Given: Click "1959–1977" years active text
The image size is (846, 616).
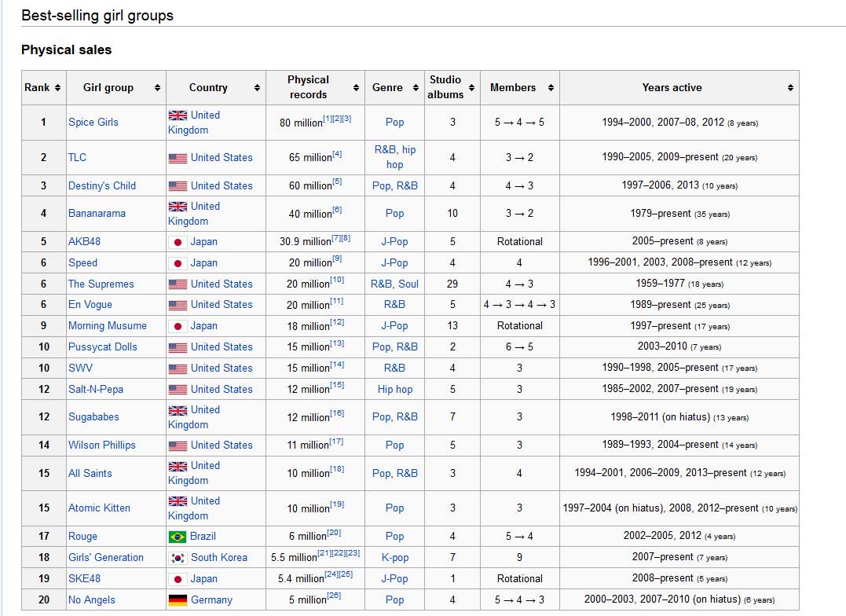Looking at the screenshot, I should pyautogui.click(x=660, y=284).
